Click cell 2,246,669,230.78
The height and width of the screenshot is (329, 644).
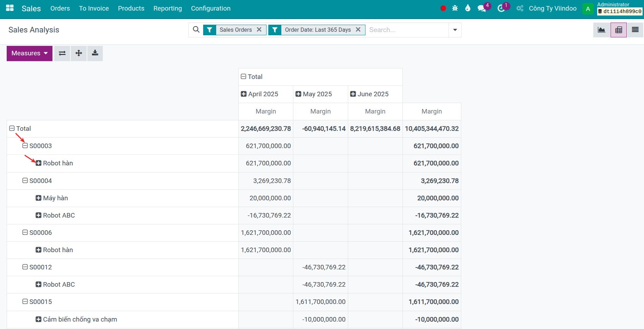(x=266, y=129)
